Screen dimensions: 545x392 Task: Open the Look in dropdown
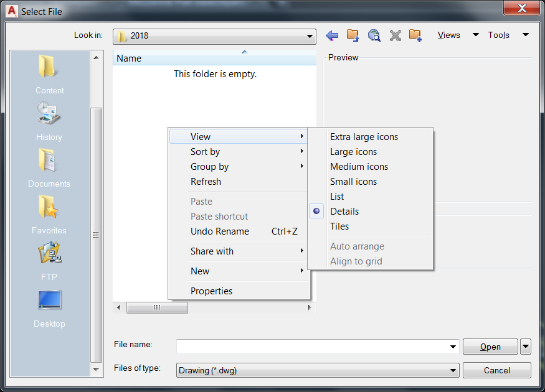point(310,36)
